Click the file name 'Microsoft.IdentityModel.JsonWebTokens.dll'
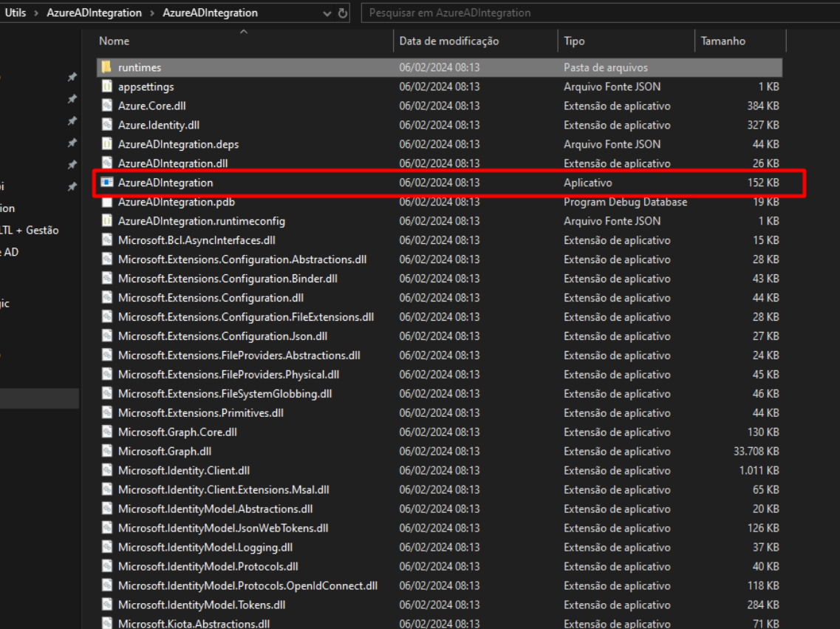The image size is (840, 629). (x=223, y=528)
